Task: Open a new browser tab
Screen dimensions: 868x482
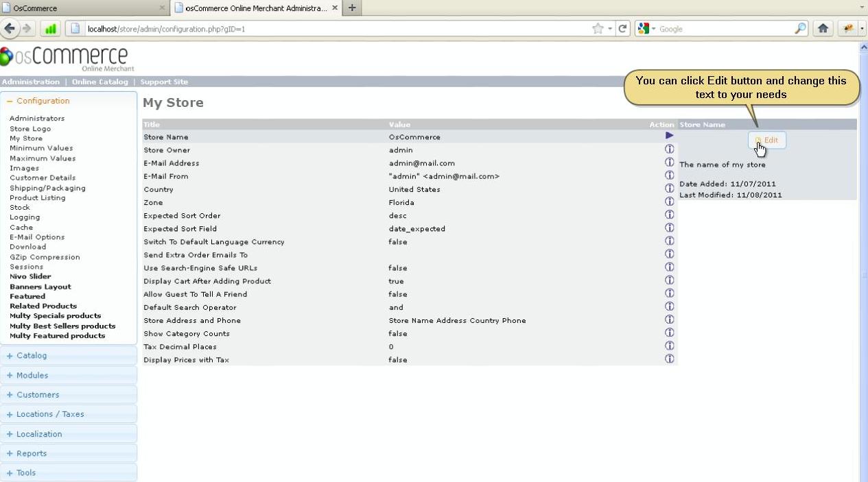Action: coord(352,8)
